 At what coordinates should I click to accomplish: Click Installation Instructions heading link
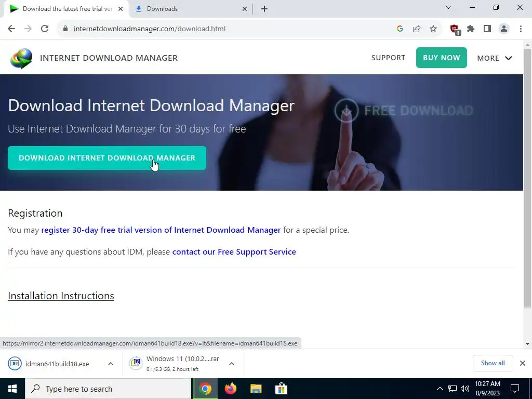(61, 296)
